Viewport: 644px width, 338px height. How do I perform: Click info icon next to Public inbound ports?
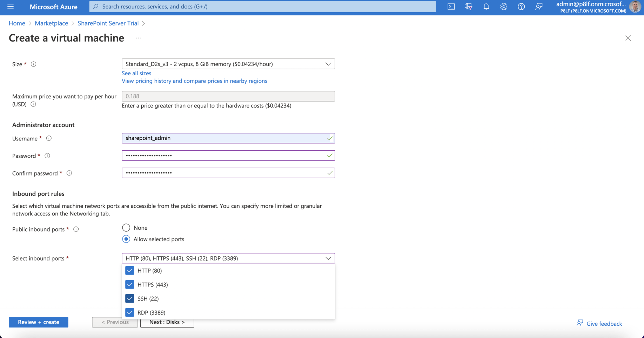(76, 229)
